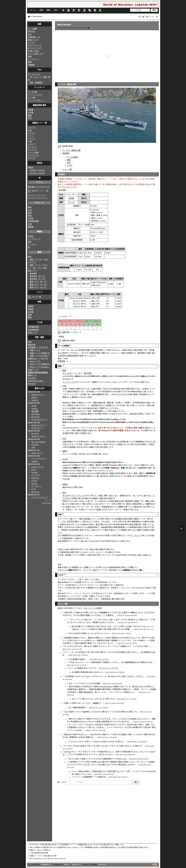Open the ウースター級軽巡洋艦 contents link
186x868 pixels.
[x=71, y=150]
